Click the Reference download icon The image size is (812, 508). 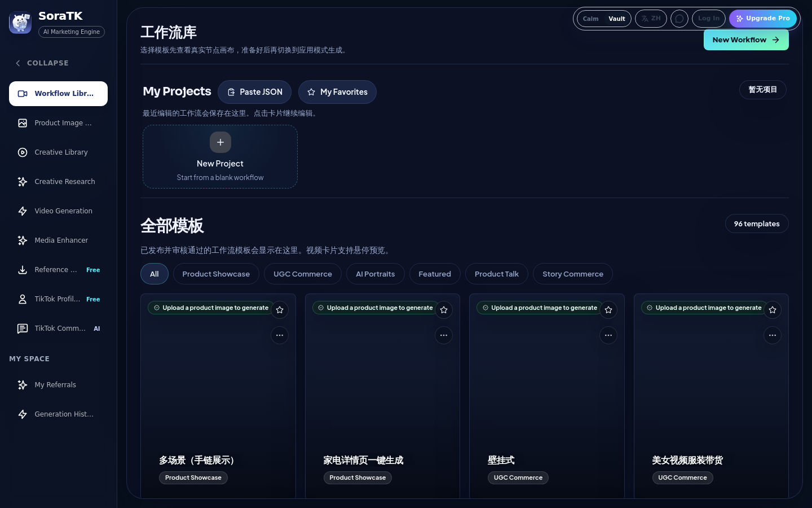pyautogui.click(x=23, y=270)
